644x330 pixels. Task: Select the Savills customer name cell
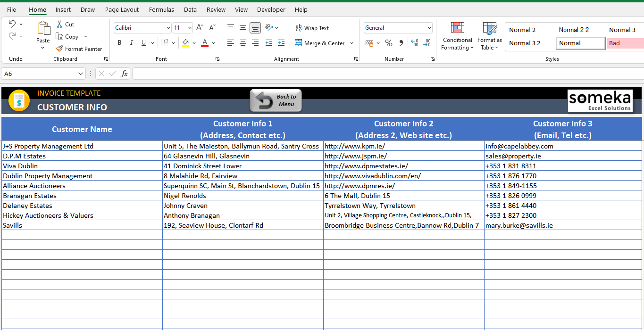(x=82, y=225)
